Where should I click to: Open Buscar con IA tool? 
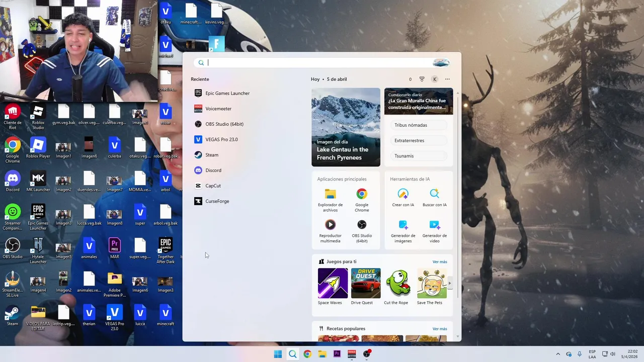(x=434, y=198)
